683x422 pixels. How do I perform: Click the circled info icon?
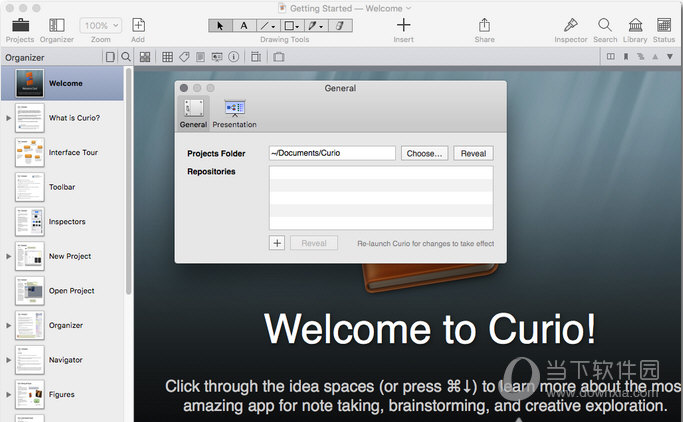233,57
